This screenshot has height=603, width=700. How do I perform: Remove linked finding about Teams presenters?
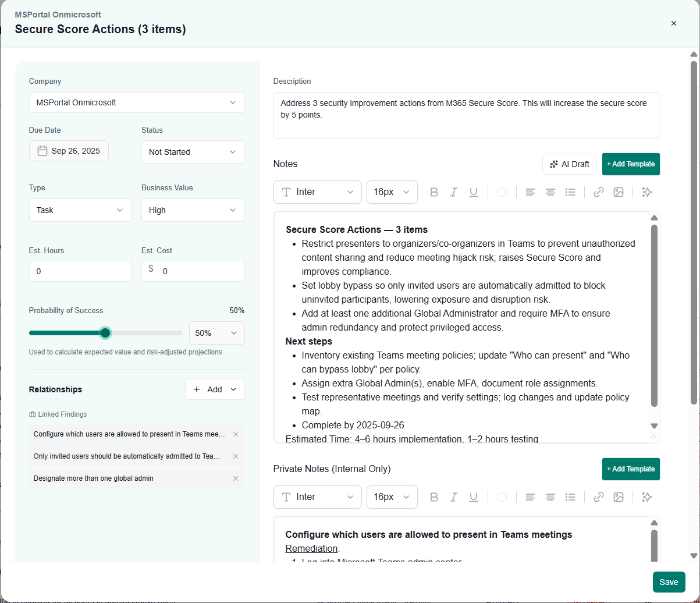pyautogui.click(x=236, y=434)
